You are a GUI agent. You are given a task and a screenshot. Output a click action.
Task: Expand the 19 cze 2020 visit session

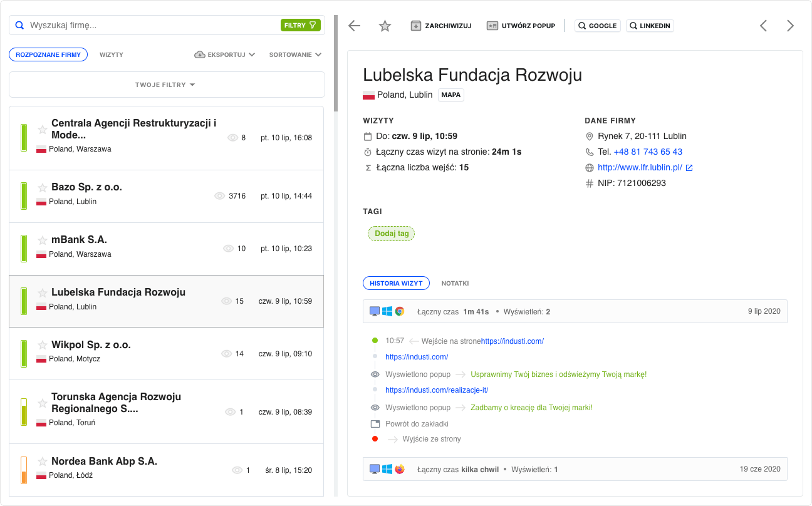[x=575, y=469]
